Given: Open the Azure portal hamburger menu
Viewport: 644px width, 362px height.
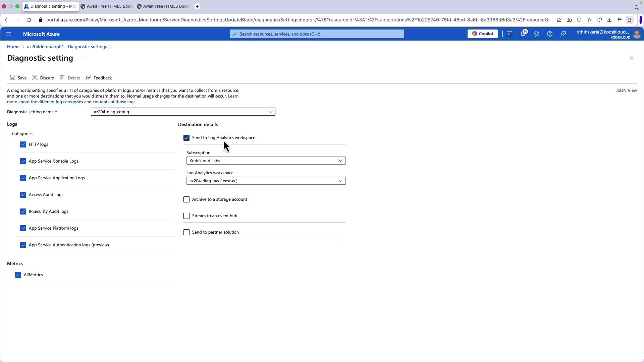Looking at the screenshot, I should 9,34.
